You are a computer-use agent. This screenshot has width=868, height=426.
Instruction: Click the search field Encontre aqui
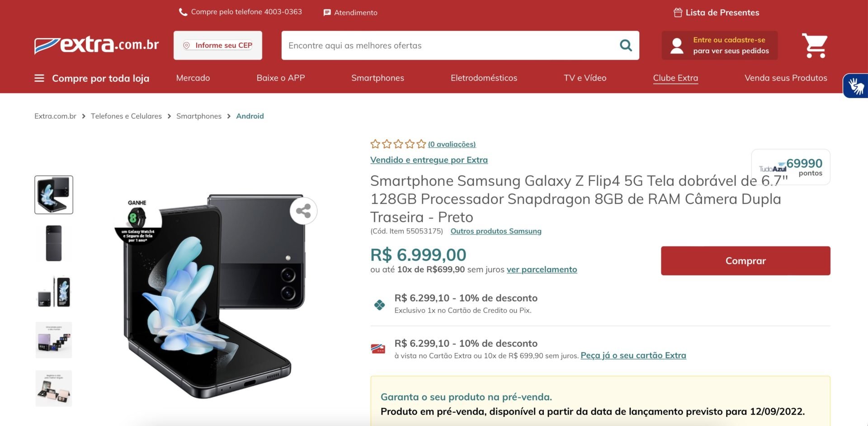pos(450,45)
